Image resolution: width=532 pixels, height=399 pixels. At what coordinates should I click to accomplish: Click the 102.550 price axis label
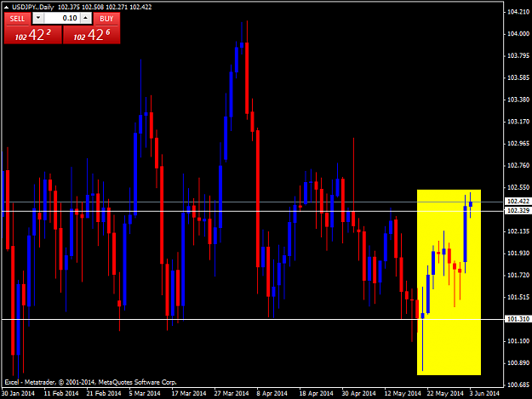(518, 187)
